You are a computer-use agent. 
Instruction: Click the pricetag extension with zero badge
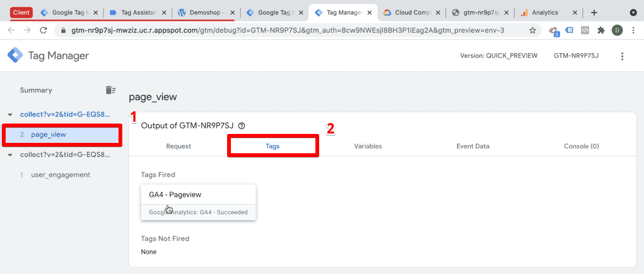553,30
